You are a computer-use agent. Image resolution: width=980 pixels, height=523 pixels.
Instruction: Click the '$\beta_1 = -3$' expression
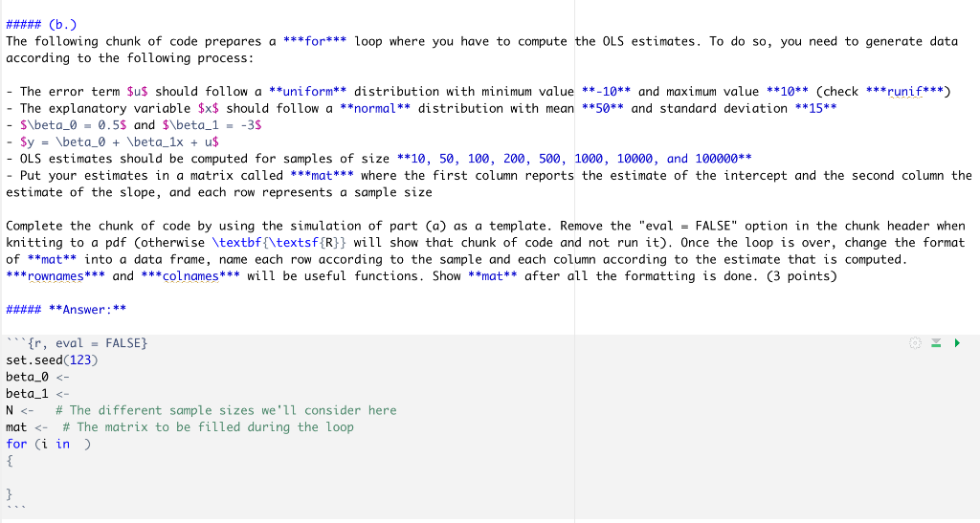coord(212,125)
